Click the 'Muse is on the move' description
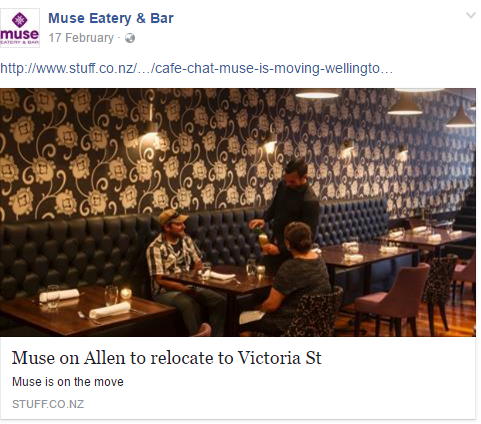481x424 pixels. pyautogui.click(x=68, y=382)
